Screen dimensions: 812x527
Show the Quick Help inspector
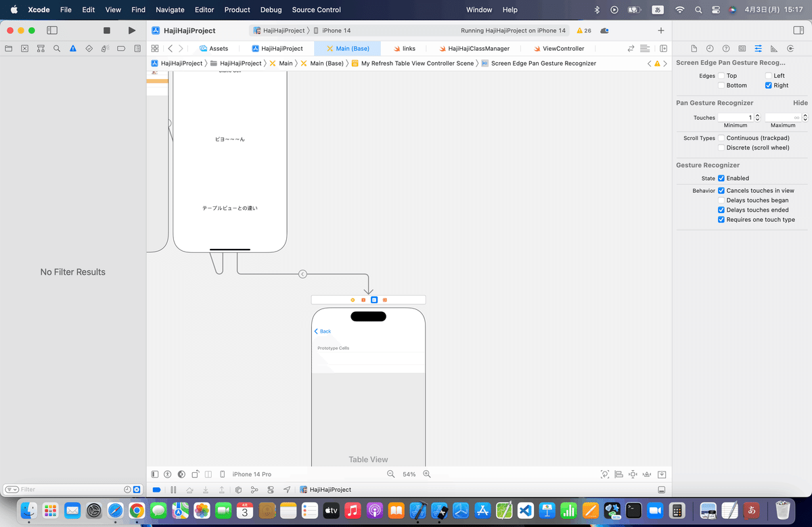(x=726, y=49)
